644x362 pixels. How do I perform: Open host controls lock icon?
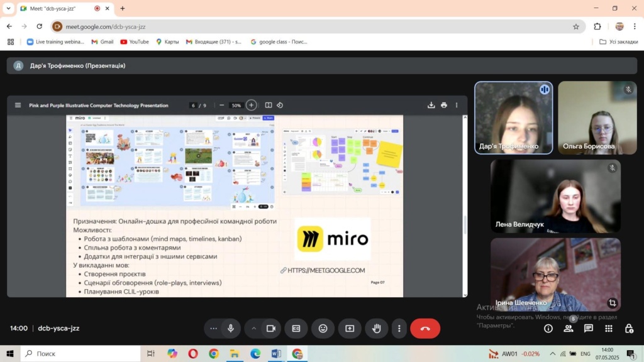point(629,328)
